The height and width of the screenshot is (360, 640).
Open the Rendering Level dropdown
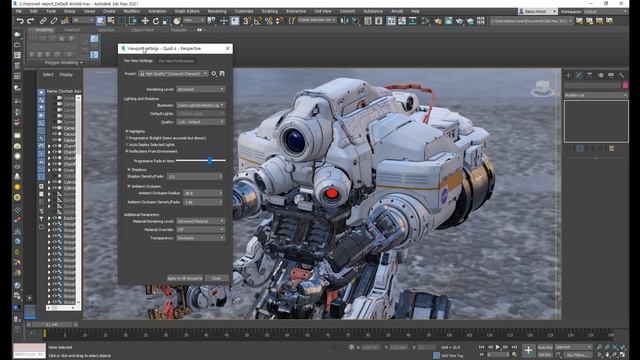(x=200, y=89)
